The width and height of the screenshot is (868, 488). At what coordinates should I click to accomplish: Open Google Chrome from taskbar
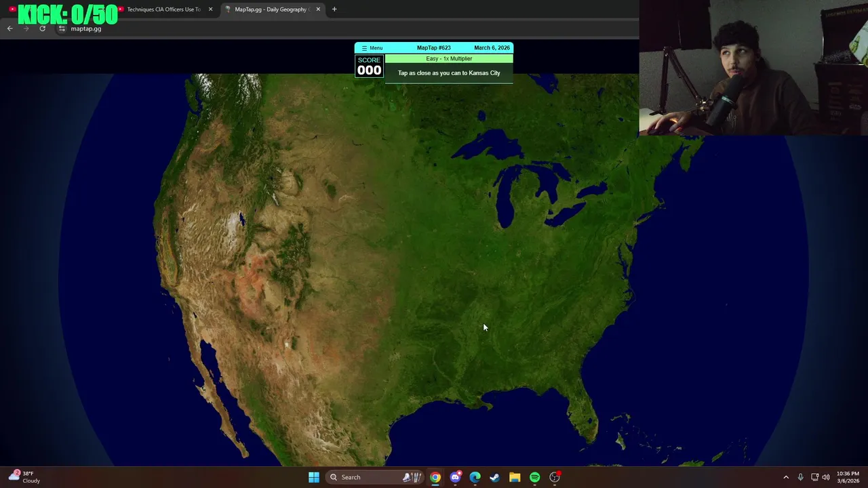pyautogui.click(x=435, y=477)
